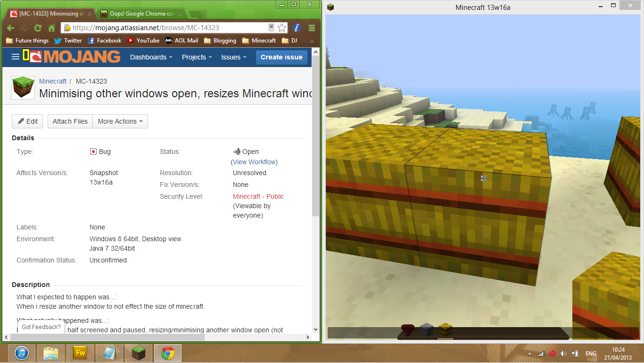The width and height of the screenshot is (644, 363).
Task: Show hidden system tray icons
Action: point(529,354)
